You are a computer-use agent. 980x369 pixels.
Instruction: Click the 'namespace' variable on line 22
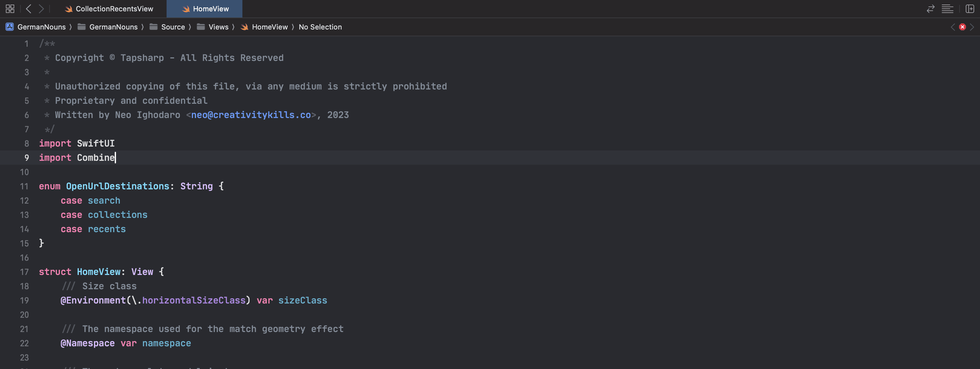tap(167, 343)
